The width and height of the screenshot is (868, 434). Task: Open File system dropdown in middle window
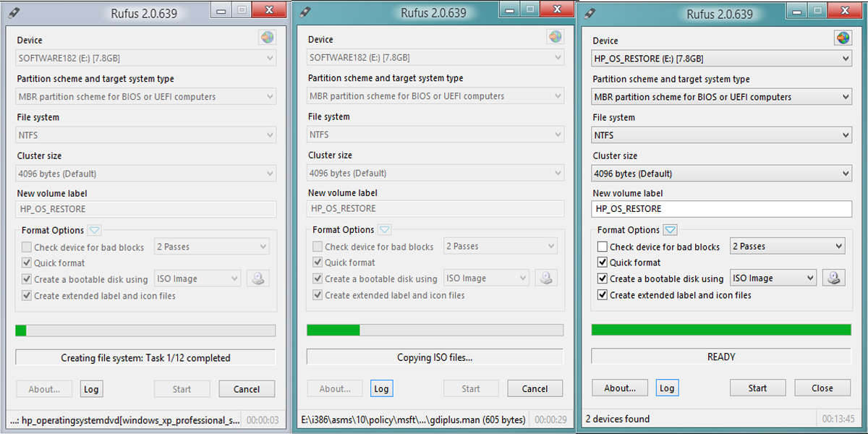[435, 135]
